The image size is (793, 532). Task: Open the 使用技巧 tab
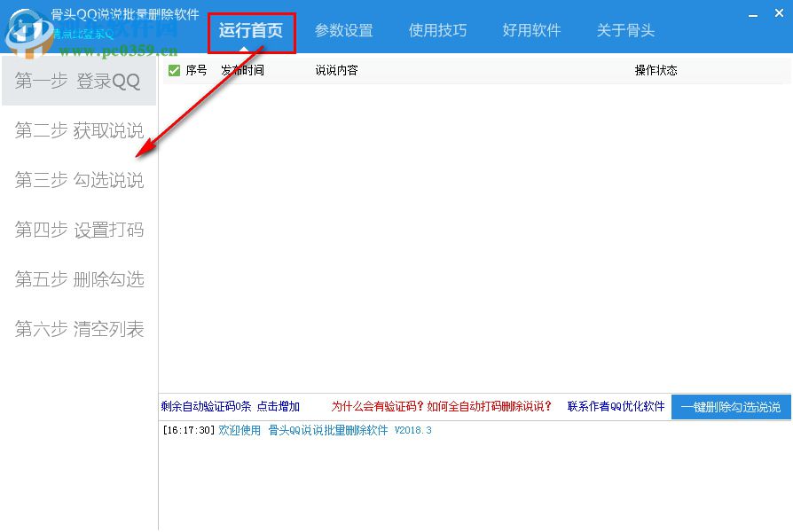[437, 31]
